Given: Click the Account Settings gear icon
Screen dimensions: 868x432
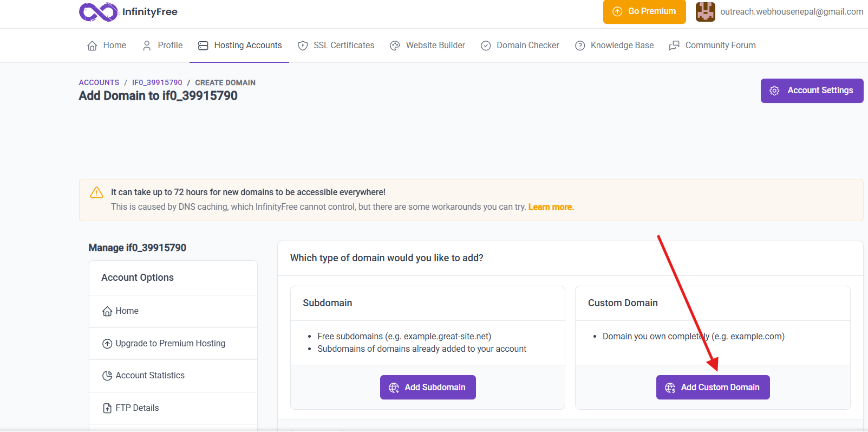Looking at the screenshot, I should pyautogui.click(x=775, y=91).
